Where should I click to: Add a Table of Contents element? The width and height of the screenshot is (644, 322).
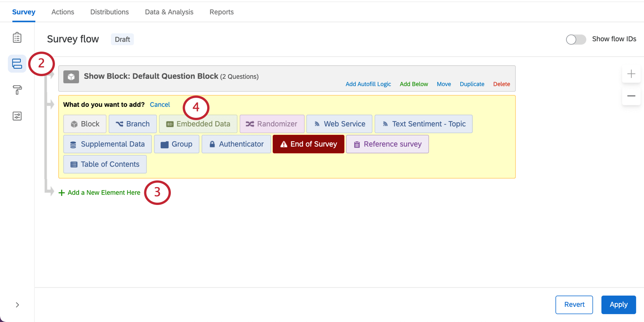tap(105, 164)
